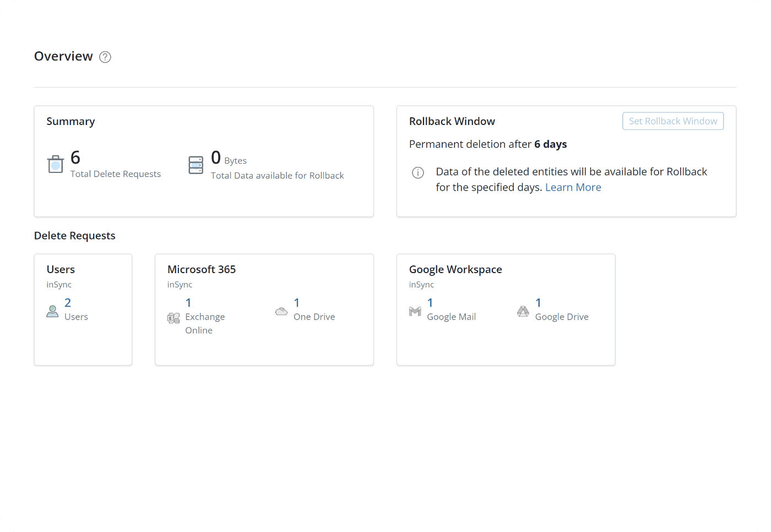Click the Total Delete Requests label
The image size is (771, 532).
pos(116,174)
